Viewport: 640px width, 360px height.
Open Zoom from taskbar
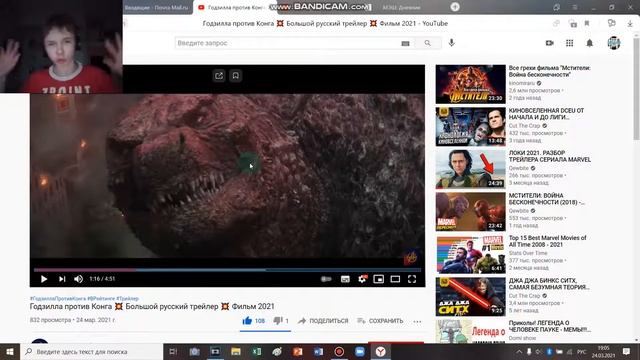point(360,351)
